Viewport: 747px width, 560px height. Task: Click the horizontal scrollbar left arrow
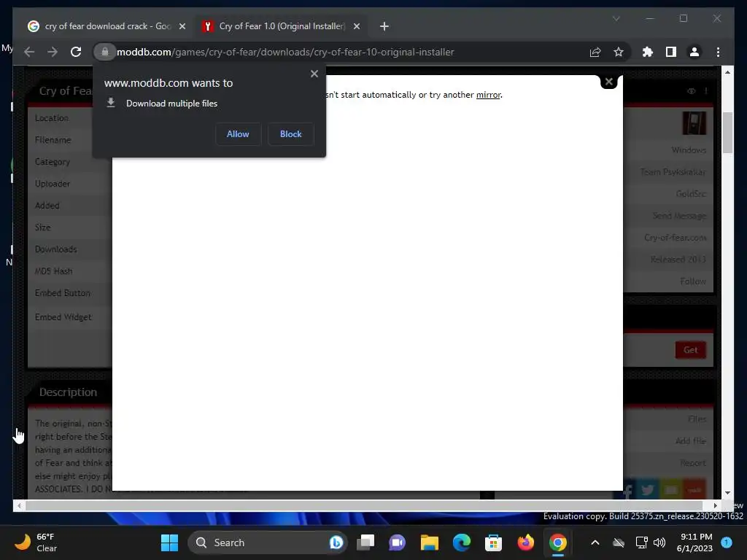18,506
